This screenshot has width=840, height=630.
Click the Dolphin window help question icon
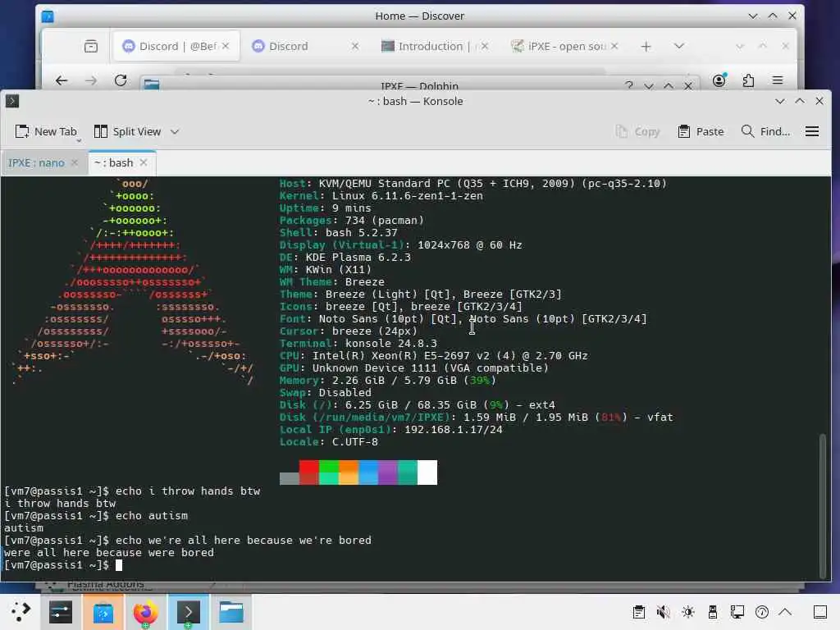[629, 85]
